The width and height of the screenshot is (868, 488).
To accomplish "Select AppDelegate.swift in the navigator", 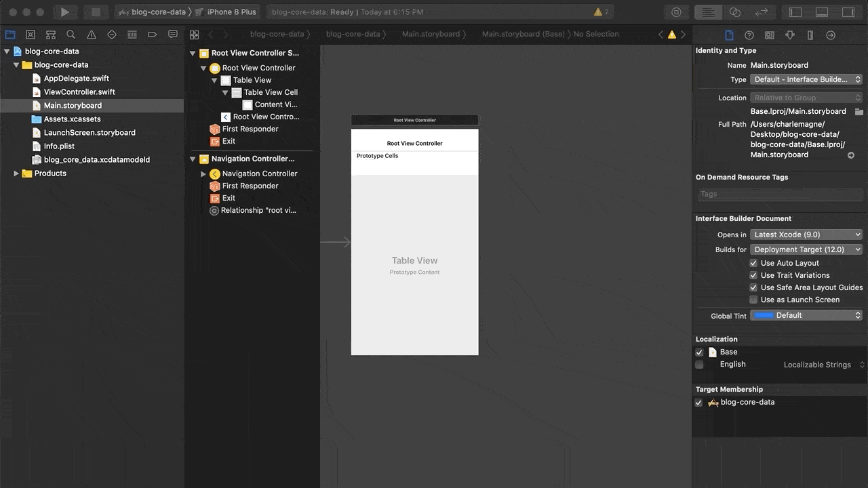I will (x=76, y=79).
